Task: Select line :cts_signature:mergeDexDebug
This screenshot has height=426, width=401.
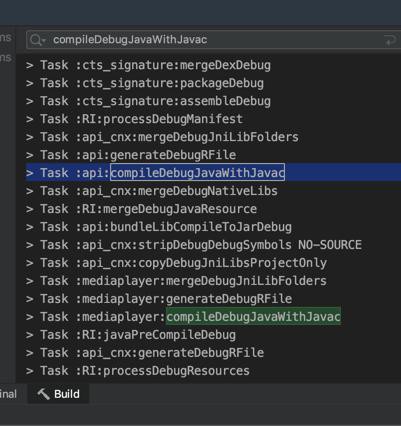Action: (148, 65)
